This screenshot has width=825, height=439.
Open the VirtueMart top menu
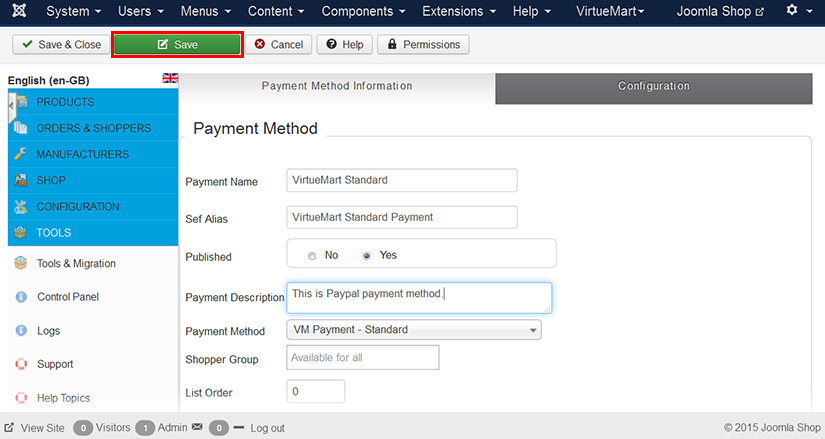pos(610,11)
